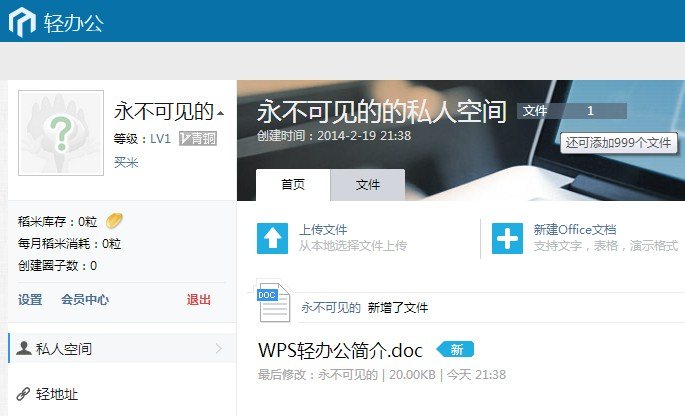The image size is (685, 416).
Task: Open the 永不可见的 user link in activity feed
Action: pyautogui.click(x=331, y=308)
